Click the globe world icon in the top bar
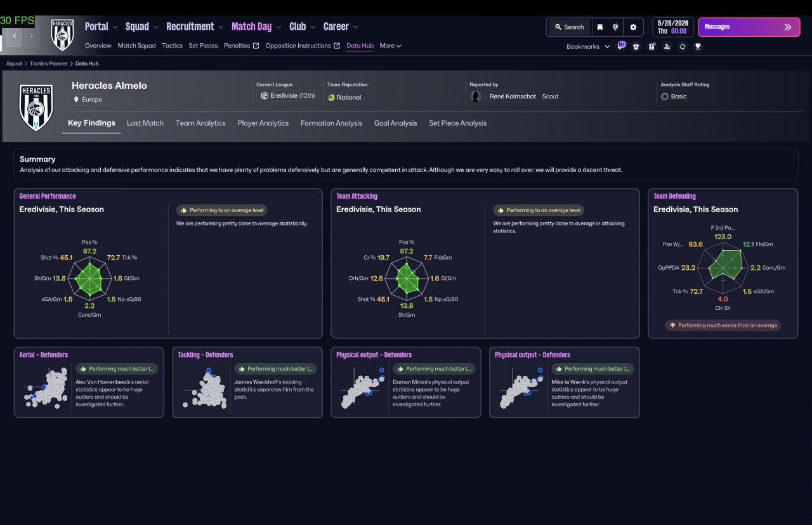 [615, 27]
